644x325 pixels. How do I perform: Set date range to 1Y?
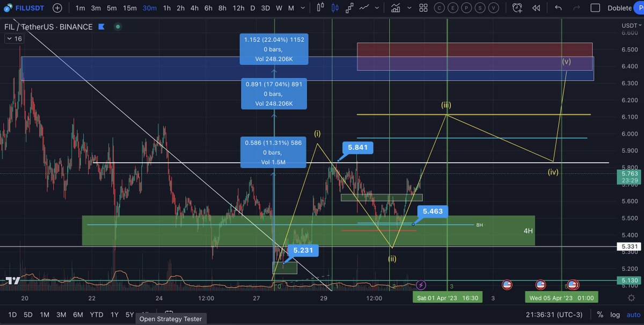114,314
